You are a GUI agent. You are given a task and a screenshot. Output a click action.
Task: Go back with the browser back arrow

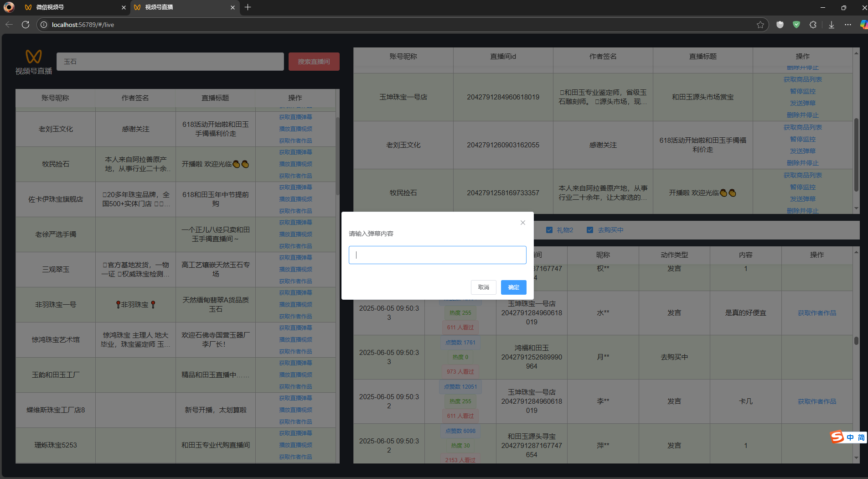(9, 25)
